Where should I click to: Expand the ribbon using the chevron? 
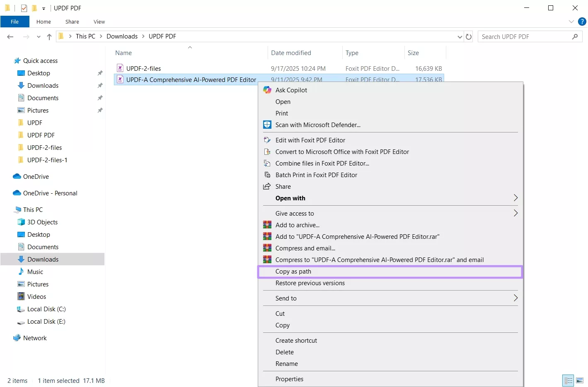tap(571, 22)
